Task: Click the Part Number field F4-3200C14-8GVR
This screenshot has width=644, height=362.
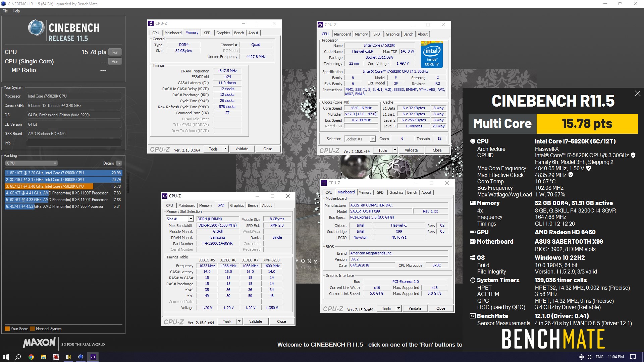Action: point(217,244)
